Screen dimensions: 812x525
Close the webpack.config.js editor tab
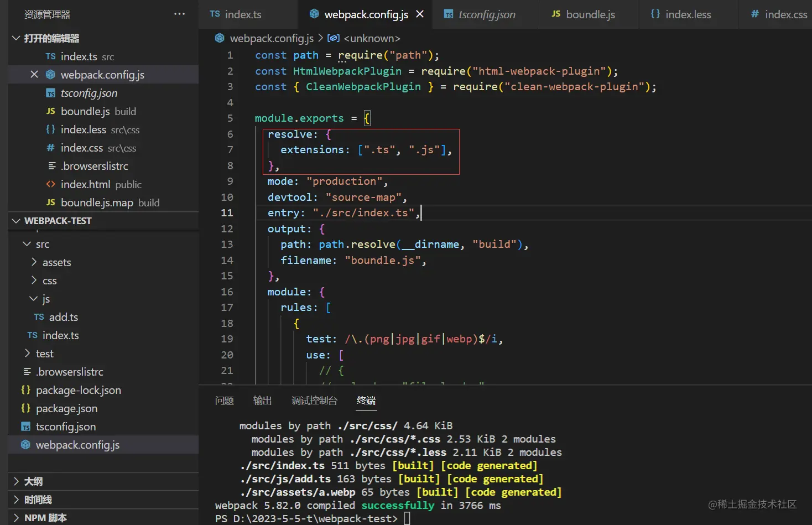[420, 14]
